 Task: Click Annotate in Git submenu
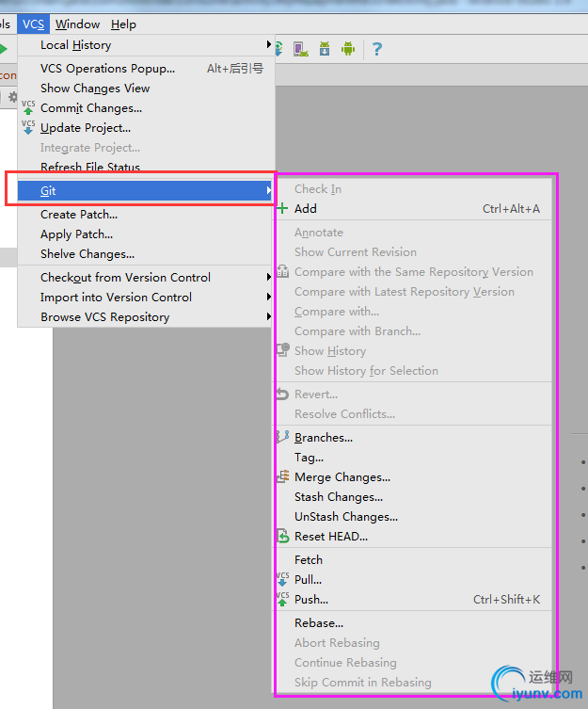pos(413,232)
